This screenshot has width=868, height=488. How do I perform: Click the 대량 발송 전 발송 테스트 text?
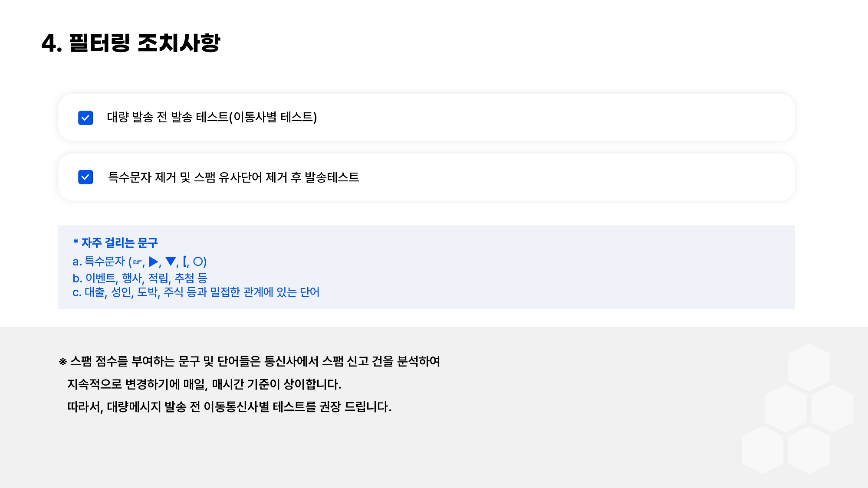[212, 117]
